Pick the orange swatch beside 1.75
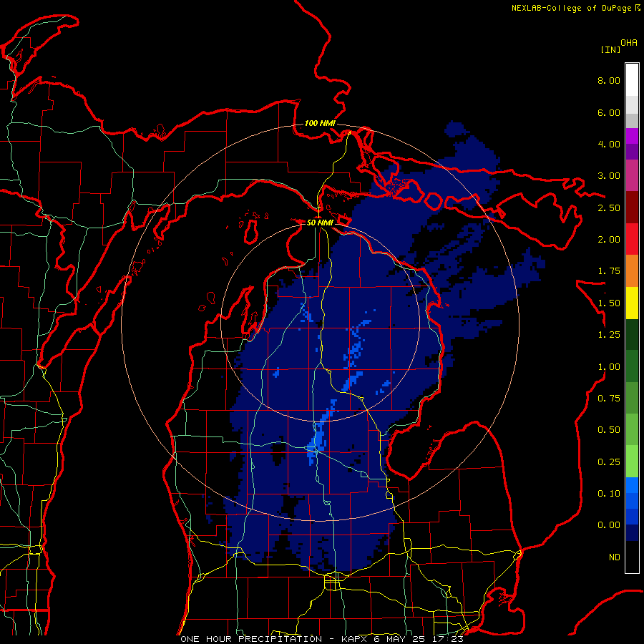Image resolution: width=644 pixels, height=644 pixels. click(x=632, y=271)
